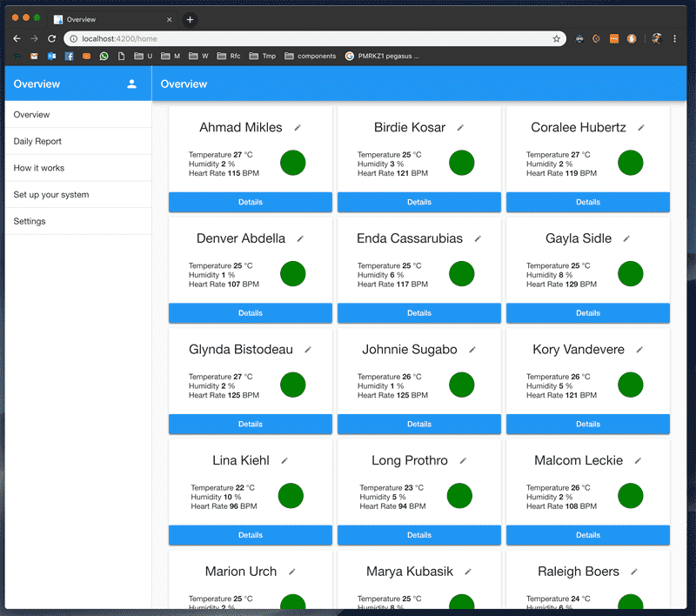The height and width of the screenshot is (616, 696).
Task: Open How it works page
Action: click(78, 168)
